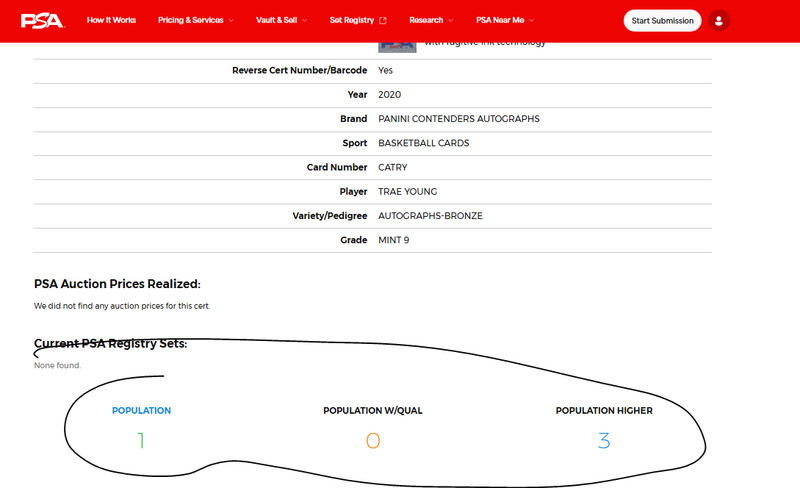Viewport: 800px width, 488px height.
Task: Expand Research chevron arrow
Action: [451, 20]
